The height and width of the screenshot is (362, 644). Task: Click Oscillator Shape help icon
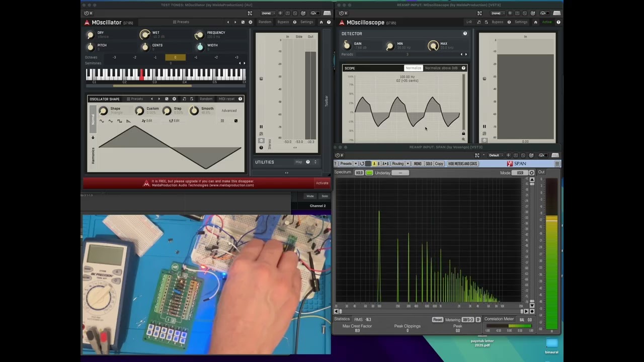240,99
